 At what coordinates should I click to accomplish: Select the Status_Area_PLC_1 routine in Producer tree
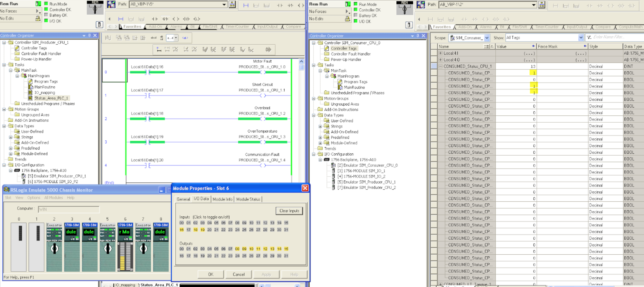pyautogui.click(x=51, y=98)
